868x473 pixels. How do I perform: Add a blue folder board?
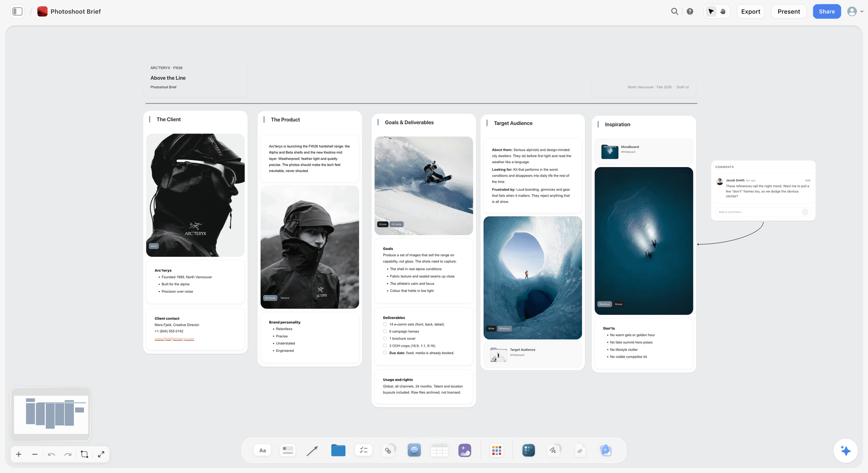coord(338,450)
